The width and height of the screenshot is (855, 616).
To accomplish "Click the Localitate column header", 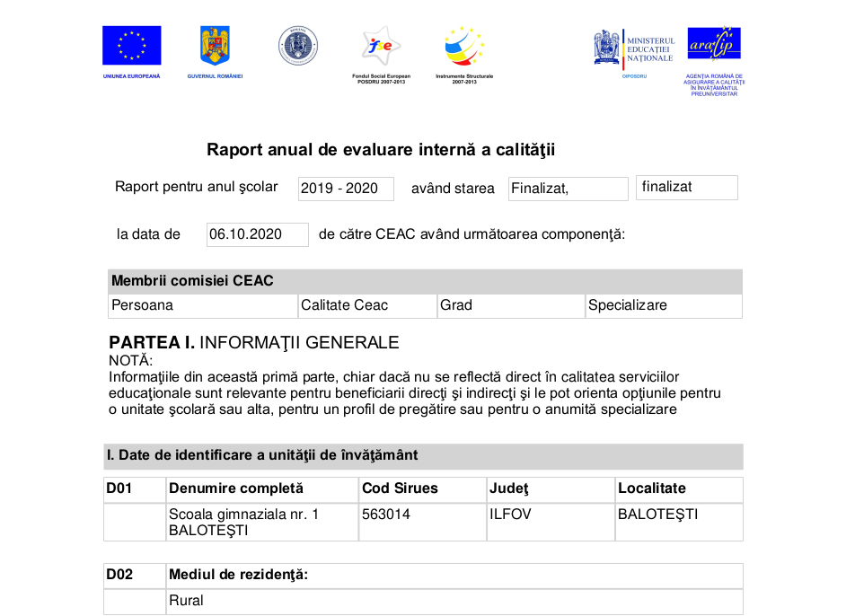I will click(679, 489).
